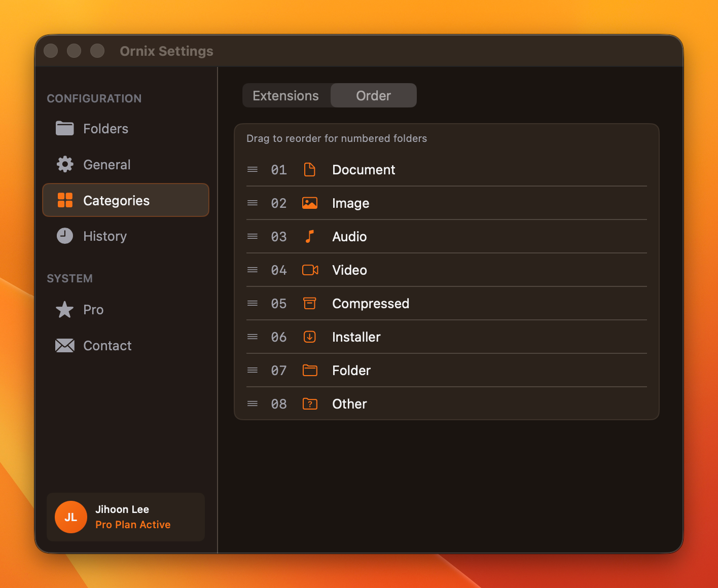The height and width of the screenshot is (588, 718).
Task: Grab the drag handle for Document row
Action: pos(253,170)
